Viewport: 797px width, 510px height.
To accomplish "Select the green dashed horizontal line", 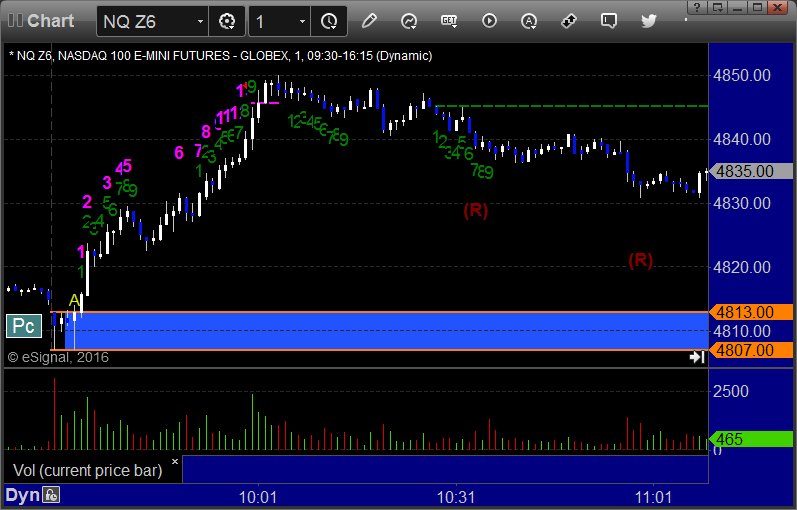I will (572, 106).
